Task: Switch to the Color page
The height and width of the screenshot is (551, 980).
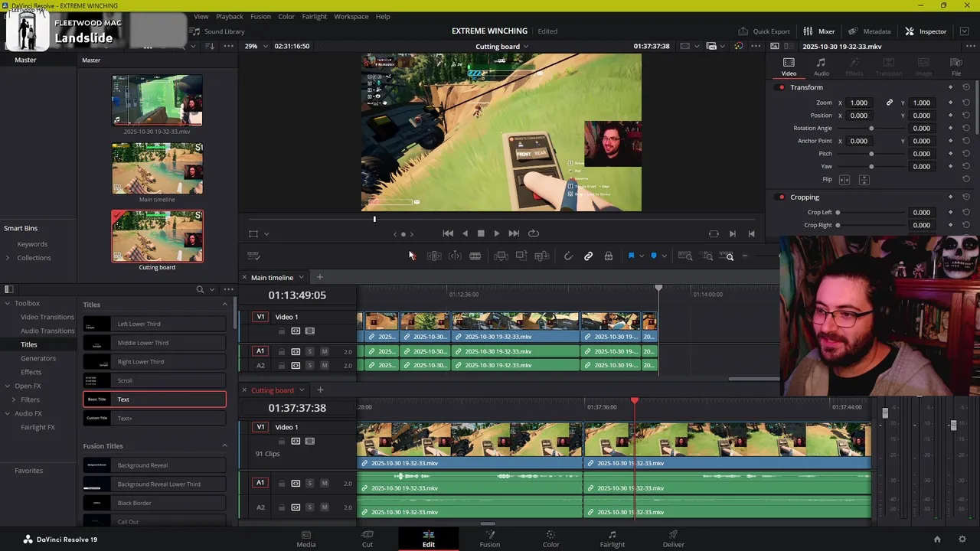Action: pos(550,539)
